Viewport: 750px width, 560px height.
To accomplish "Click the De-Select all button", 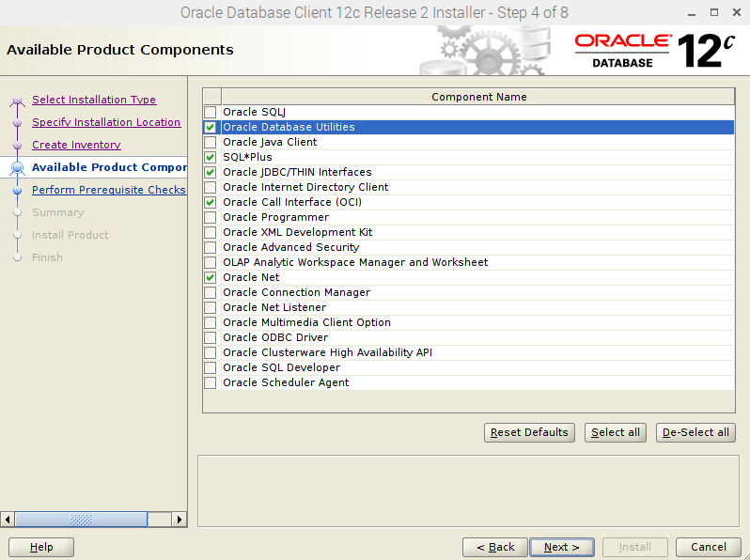I will 695,432.
